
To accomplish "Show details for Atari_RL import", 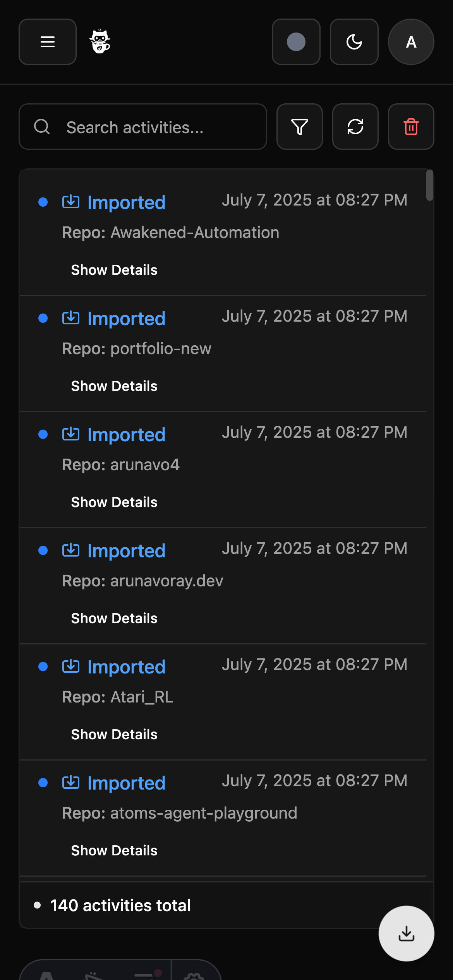I will tap(114, 735).
